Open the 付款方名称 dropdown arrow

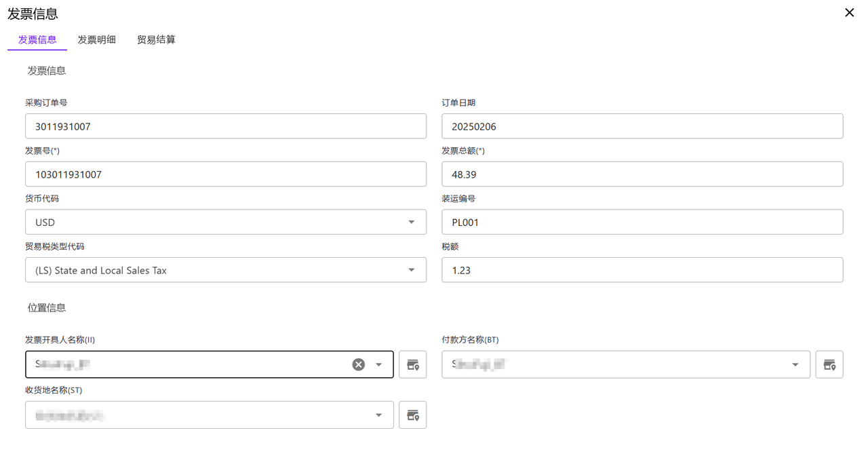click(795, 364)
